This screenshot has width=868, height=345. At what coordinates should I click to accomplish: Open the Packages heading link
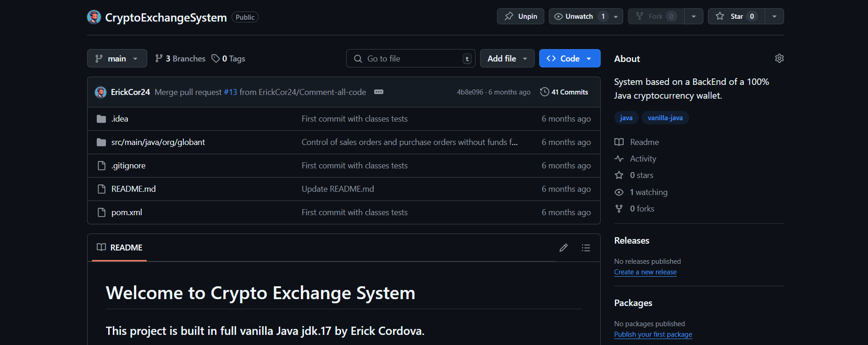(x=633, y=303)
